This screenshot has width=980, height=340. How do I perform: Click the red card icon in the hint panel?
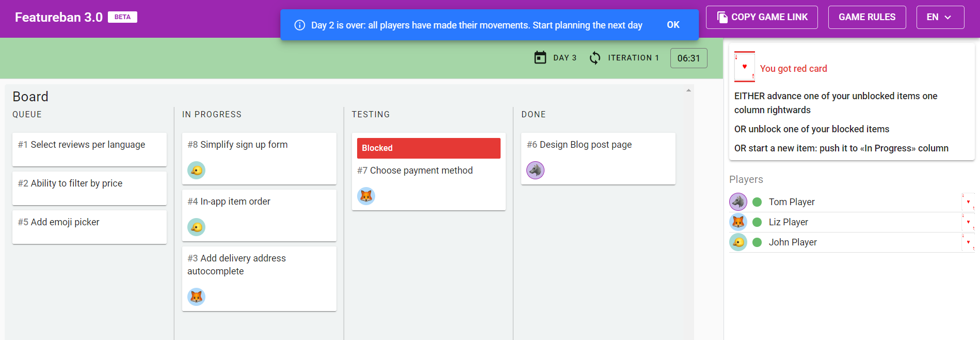[745, 67]
